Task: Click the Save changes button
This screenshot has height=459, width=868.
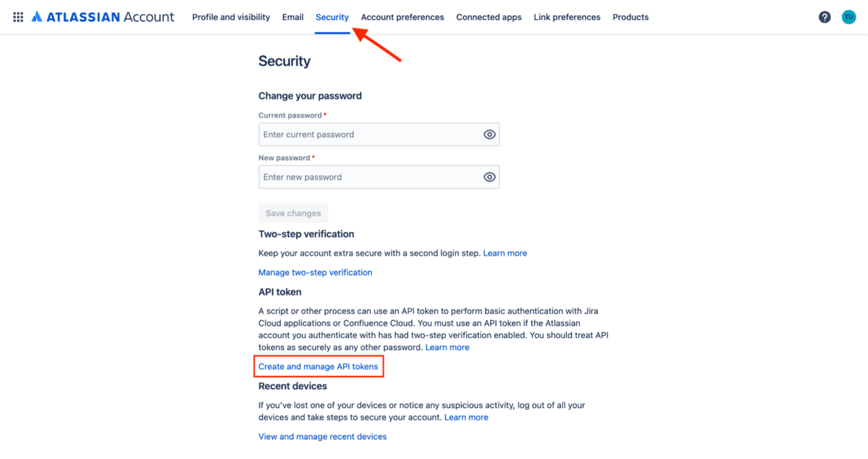Action: click(x=293, y=213)
